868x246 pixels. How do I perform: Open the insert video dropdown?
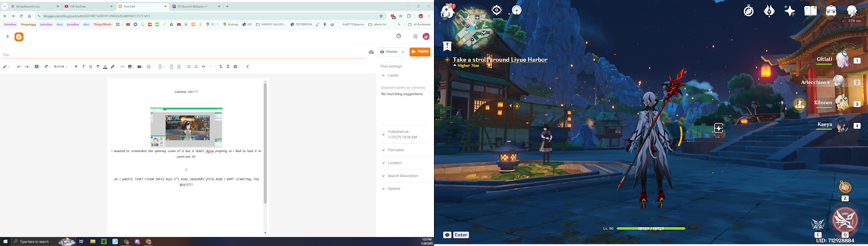140,67
